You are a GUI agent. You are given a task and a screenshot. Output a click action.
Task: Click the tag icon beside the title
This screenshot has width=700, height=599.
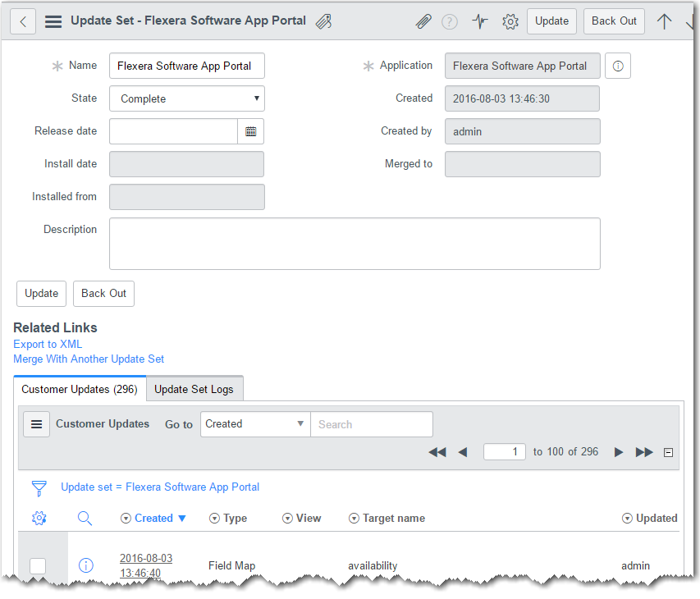pyautogui.click(x=323, y=21)
